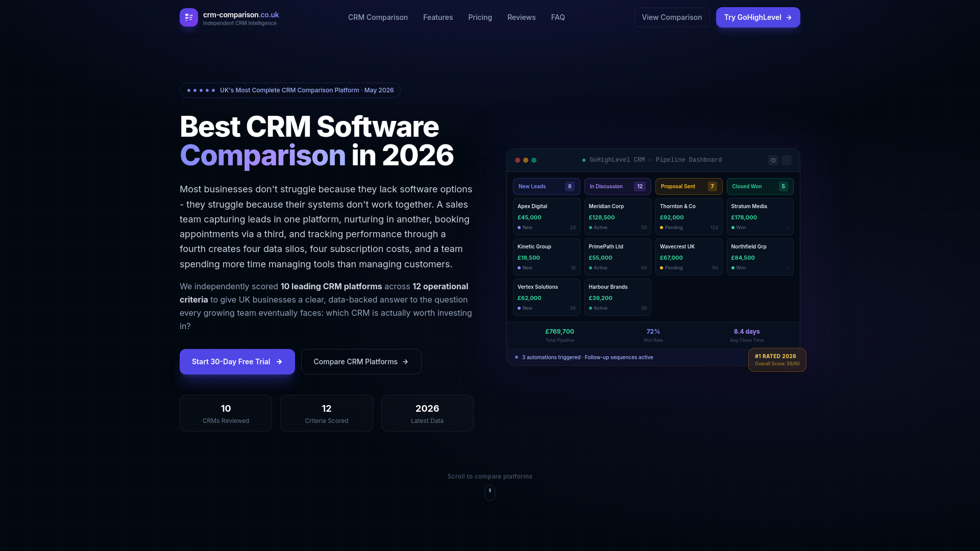Click the £178,000 amount on Stratum Media

(744, 217)
